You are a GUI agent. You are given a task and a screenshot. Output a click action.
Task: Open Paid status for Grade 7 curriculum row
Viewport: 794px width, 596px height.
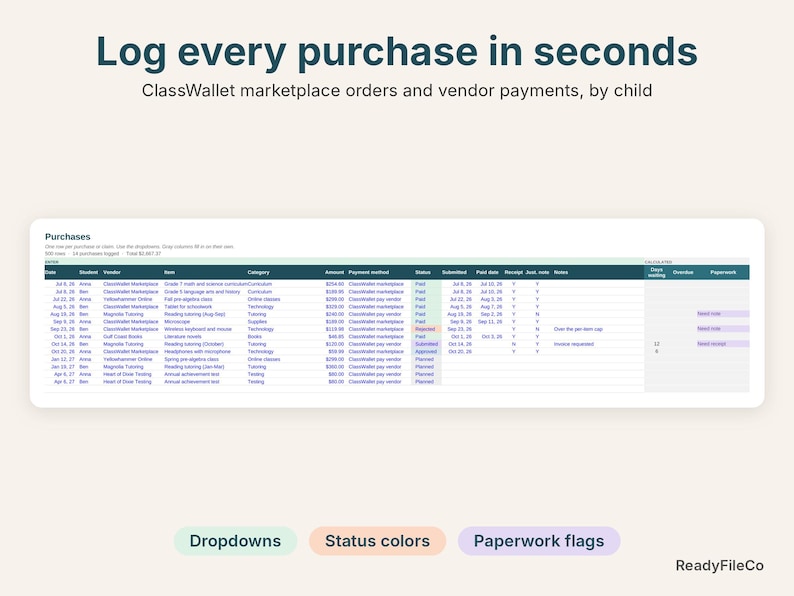pyautogui.click(x=426, y=284)
